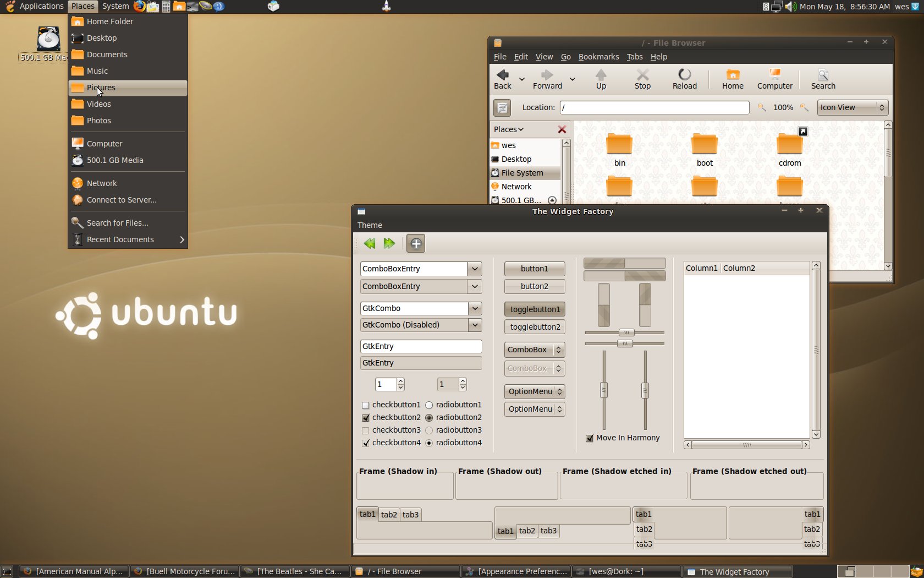The image size is (924, 578).
Task: Choose Connect to Server in Places menu
Action: click(128, 200)
